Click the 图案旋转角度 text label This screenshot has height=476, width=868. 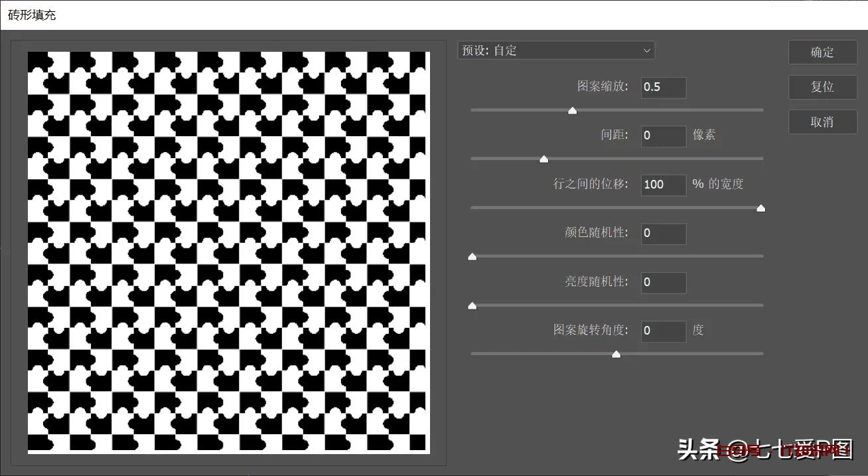tap(590, 330)
